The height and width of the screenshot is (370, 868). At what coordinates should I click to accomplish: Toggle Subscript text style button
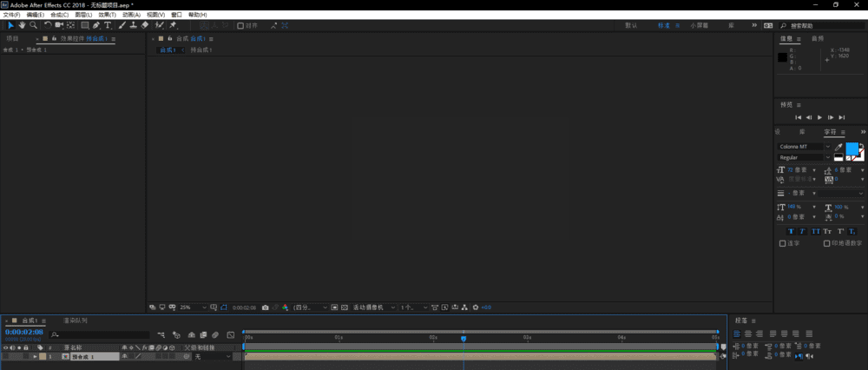pos(852,231)
